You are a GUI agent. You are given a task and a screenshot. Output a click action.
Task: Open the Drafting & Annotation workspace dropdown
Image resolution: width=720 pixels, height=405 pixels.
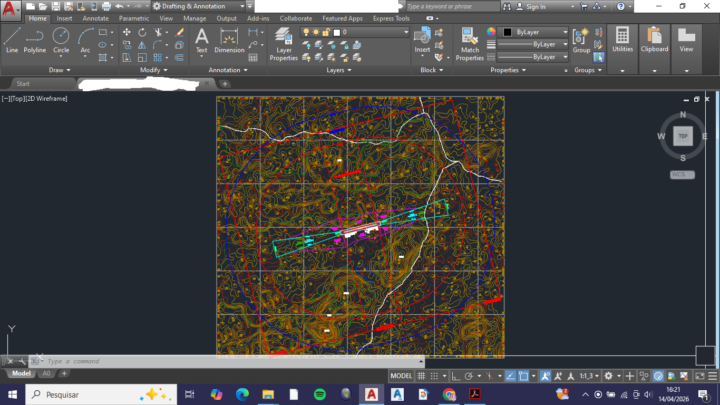tap(196, 6)
